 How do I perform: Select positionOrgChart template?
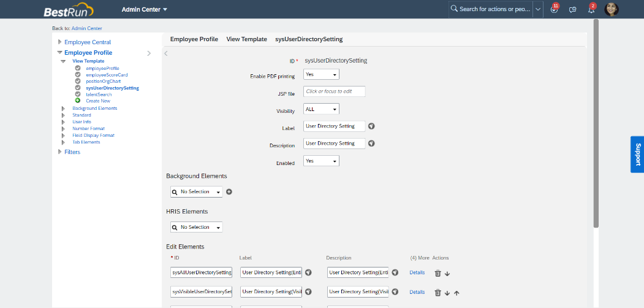pyautogui.click(x=103, y=82)
